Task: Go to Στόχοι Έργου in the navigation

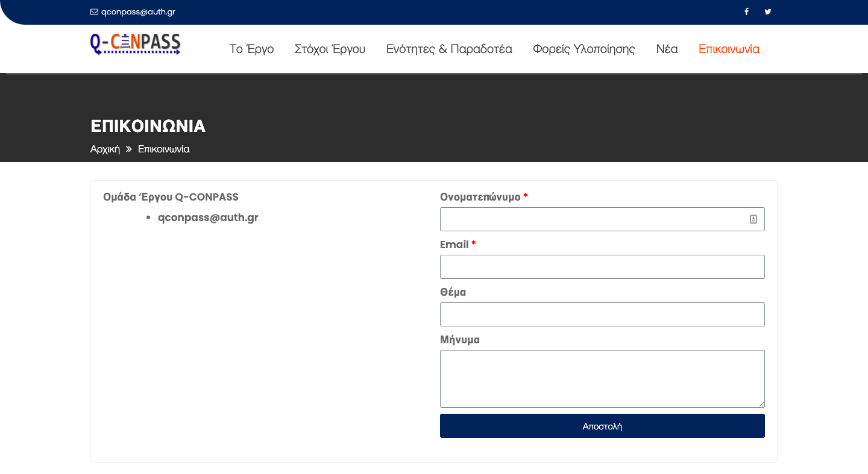Action: (x=330, y=49)
